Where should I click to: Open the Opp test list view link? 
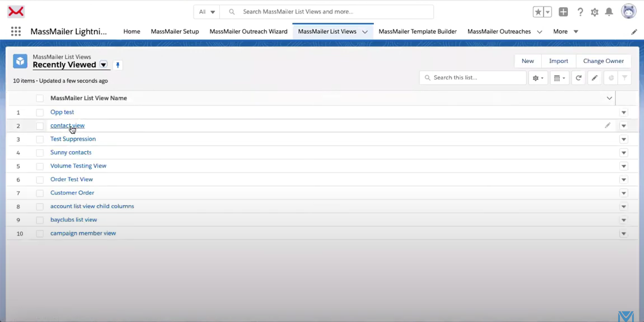tap(62, 112)
